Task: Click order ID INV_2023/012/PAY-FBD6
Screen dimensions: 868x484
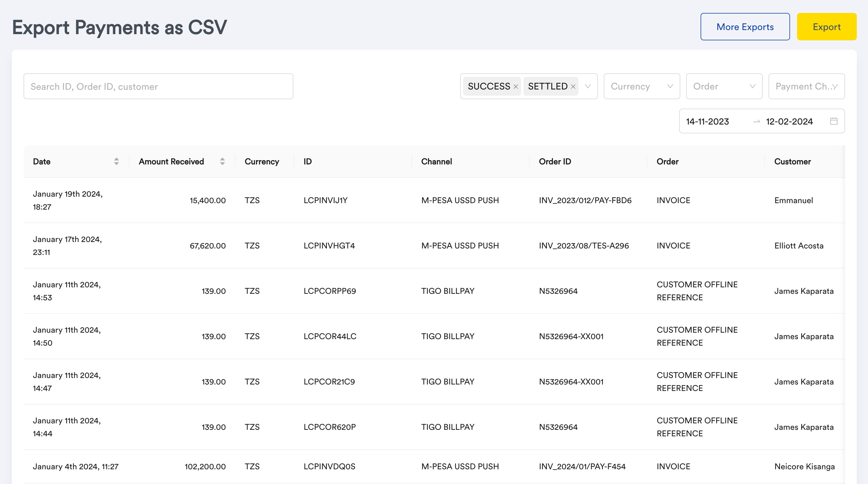Action: [585, 200]
